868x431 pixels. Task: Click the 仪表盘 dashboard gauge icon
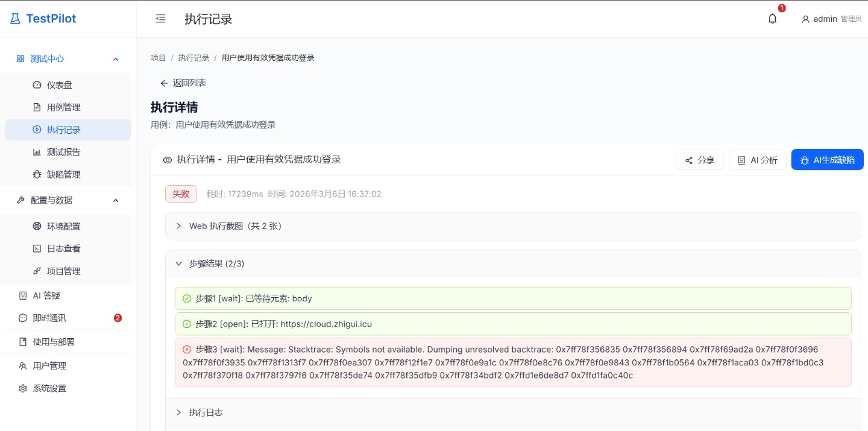click(37, 85)
